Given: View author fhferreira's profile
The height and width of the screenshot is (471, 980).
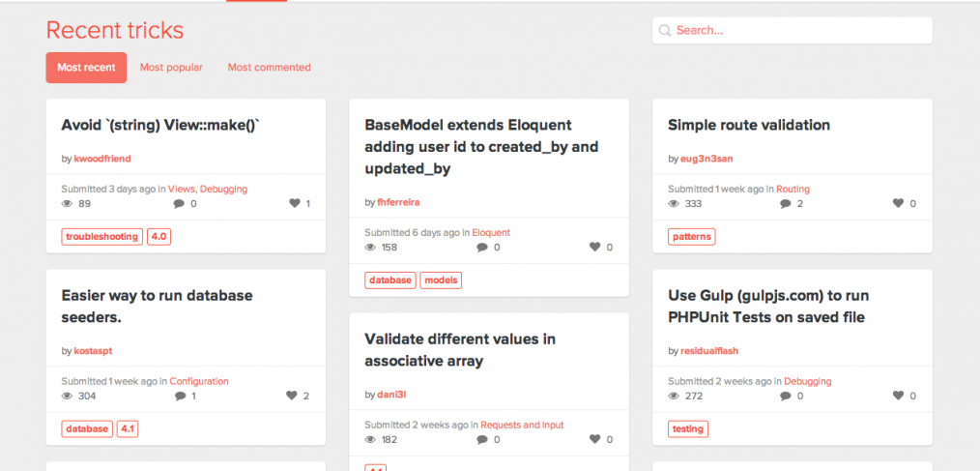Looking at the screenshot, I should tap(399, 203).
